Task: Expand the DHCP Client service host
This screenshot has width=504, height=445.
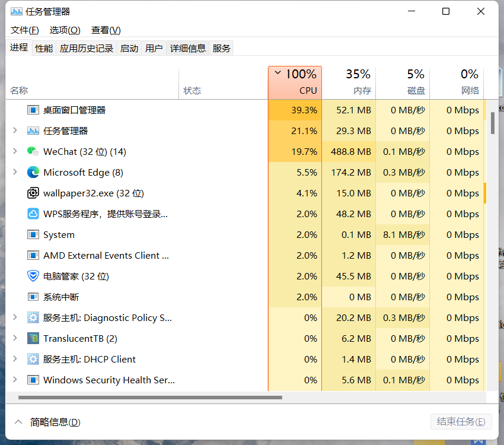Action: point(15,359)
